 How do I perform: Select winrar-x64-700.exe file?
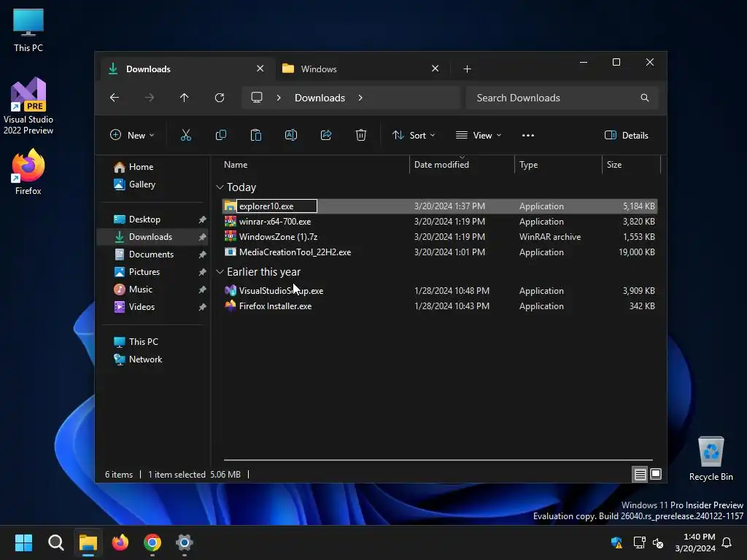click(x=439, y=222)
